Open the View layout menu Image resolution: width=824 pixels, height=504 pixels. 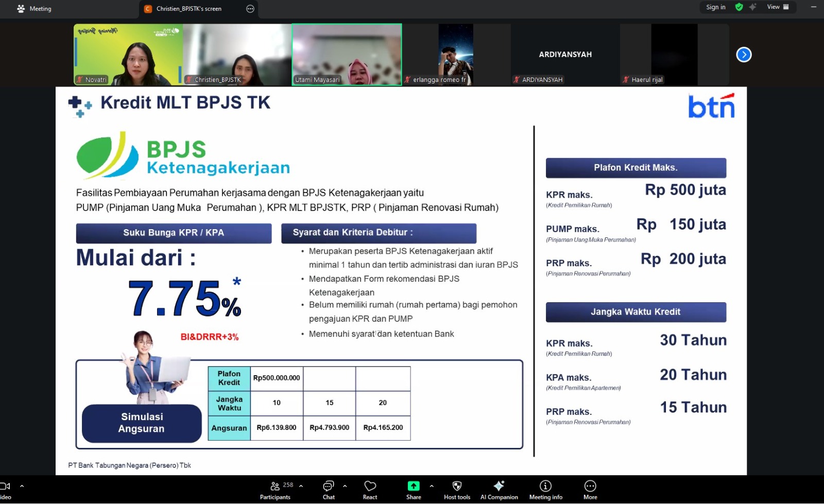tap(778, 7)
